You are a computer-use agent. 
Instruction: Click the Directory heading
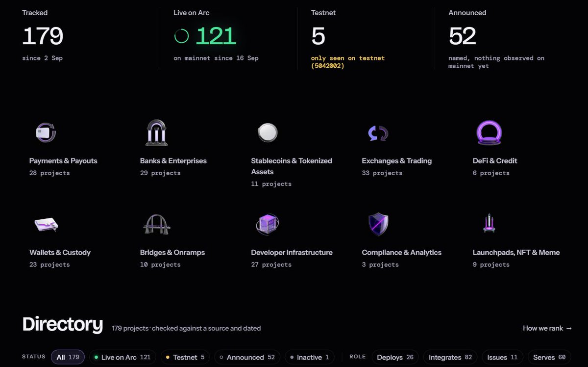click(62, 324)
